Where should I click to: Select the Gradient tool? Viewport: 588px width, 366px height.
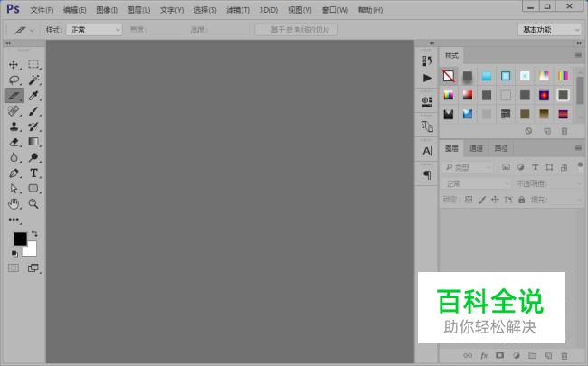(33, 142)
